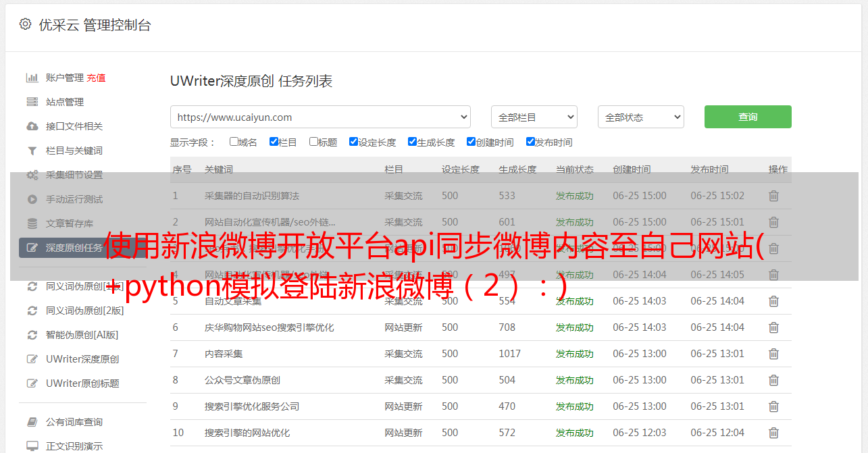Click the gears icon for 采集细节设置
The image size is (868, 453).
(32, 175)
